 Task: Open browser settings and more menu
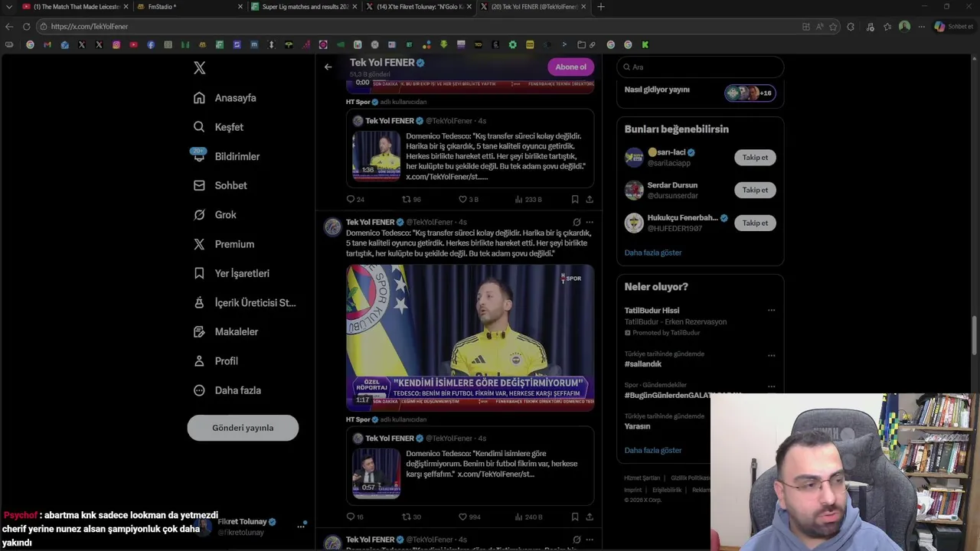pyautogui.click(x=922, y=26)
